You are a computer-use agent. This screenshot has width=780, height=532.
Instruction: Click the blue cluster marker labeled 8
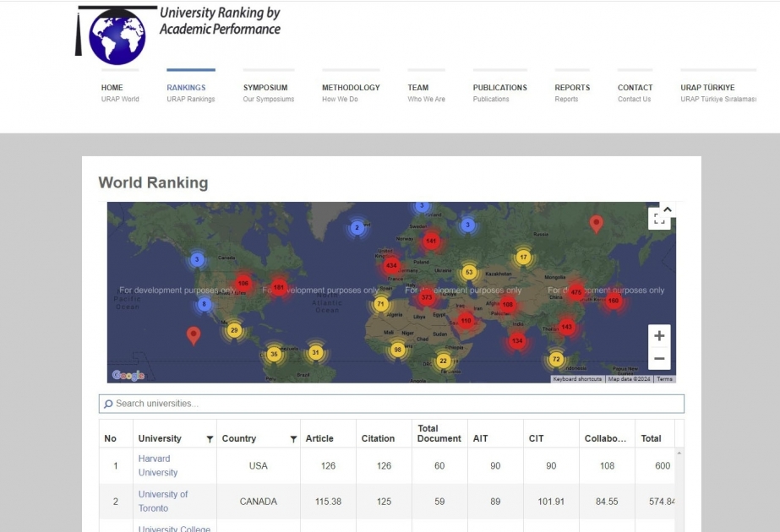point(204,304)
